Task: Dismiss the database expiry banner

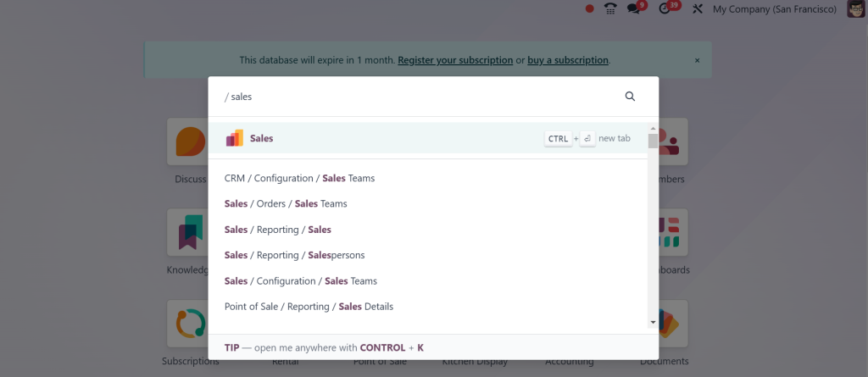Action: [x=697, y=60]
